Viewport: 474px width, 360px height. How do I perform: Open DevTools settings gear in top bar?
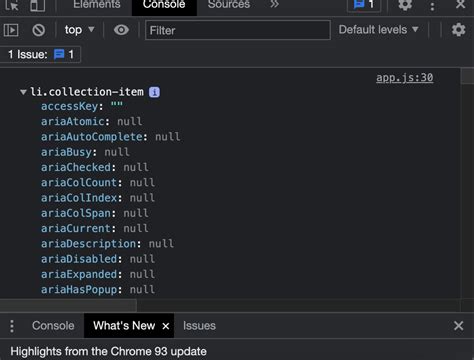405,5
